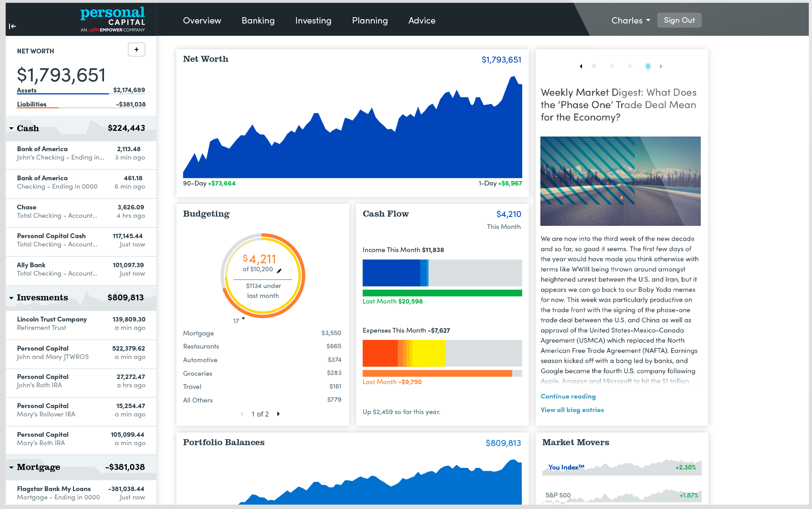This screenshot has width=812, height=509.
Task: Click the Mortgage budget row
Action: (262, 333)
